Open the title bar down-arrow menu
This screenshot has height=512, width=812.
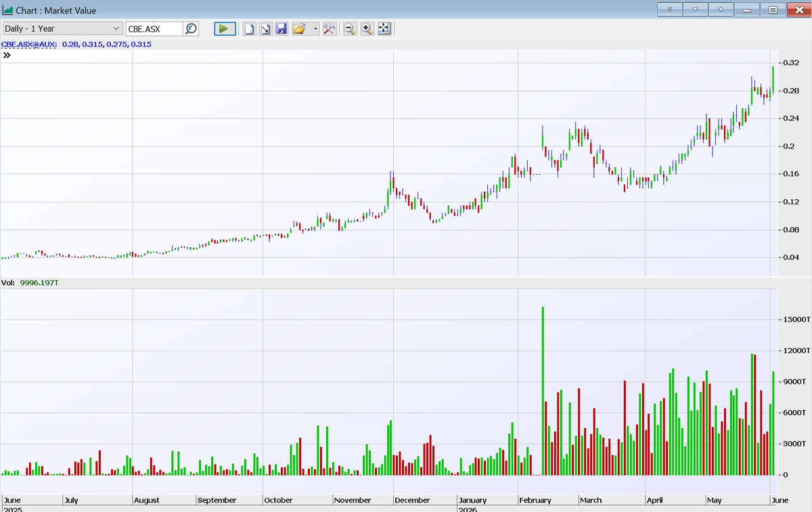click(x=695, y=9)
